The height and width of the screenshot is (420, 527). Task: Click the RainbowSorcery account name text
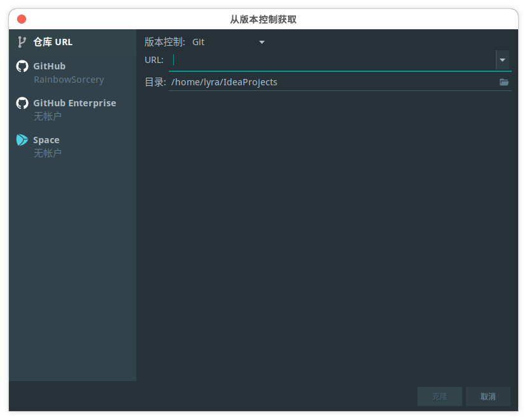coord(69,80)
